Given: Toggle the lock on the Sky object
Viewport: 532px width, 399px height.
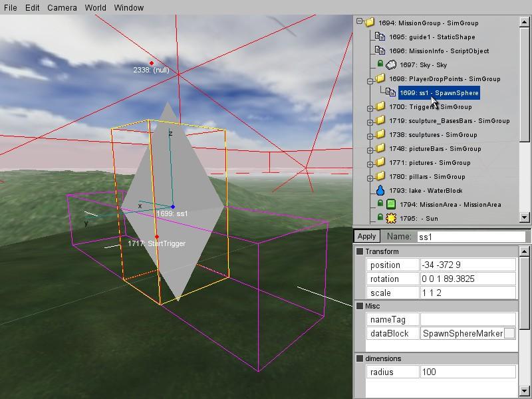Looking at the screenshot, I should click(380, 65).
